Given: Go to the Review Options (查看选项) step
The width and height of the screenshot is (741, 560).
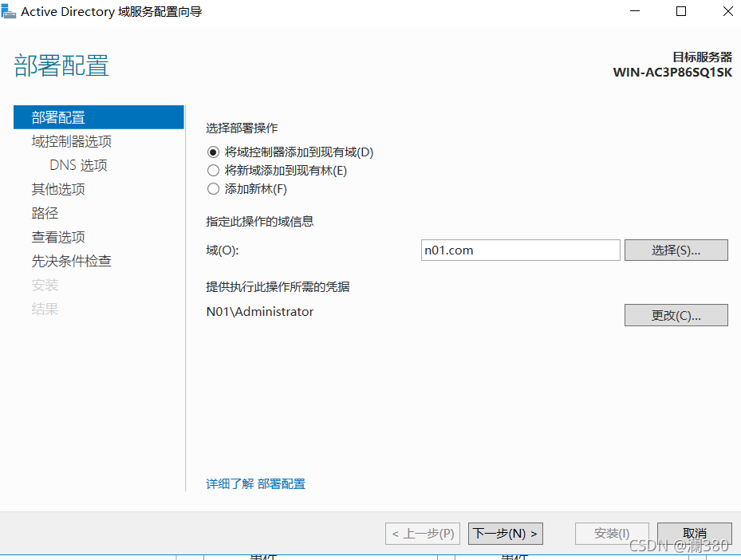Looking at the screenshot, I should coord(58,237).
